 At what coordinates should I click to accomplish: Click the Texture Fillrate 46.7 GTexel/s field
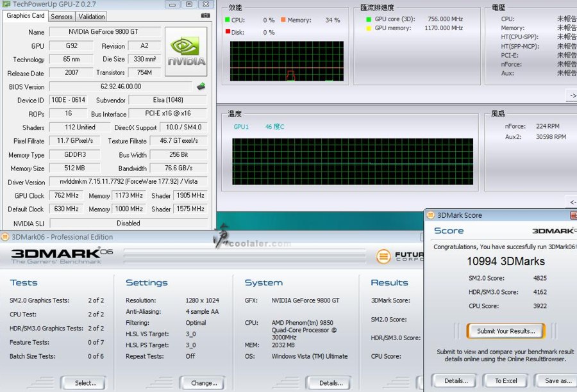point(178,141)
